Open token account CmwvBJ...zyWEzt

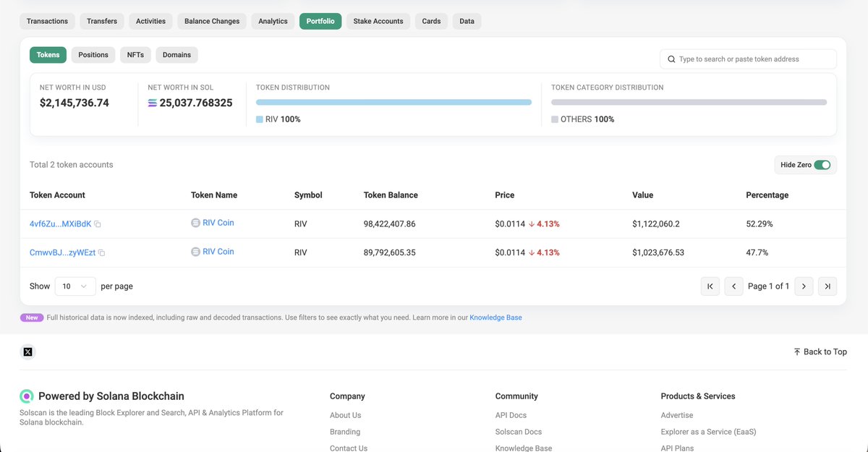[x=63, y=252]
